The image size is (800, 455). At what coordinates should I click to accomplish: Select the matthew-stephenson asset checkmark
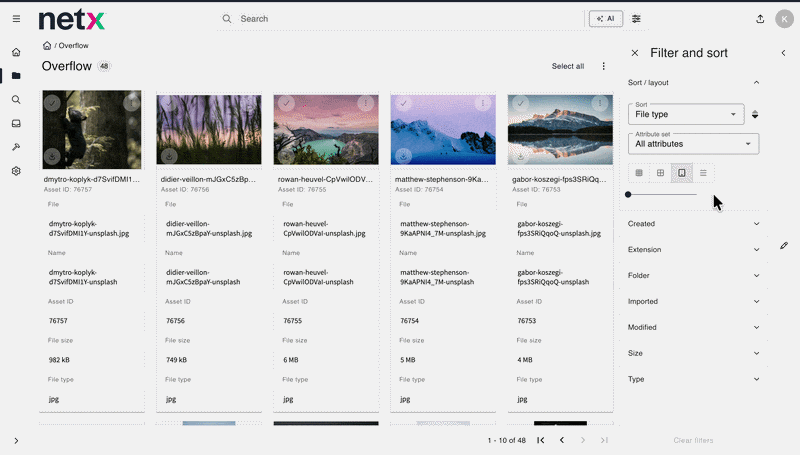[404, 103]
